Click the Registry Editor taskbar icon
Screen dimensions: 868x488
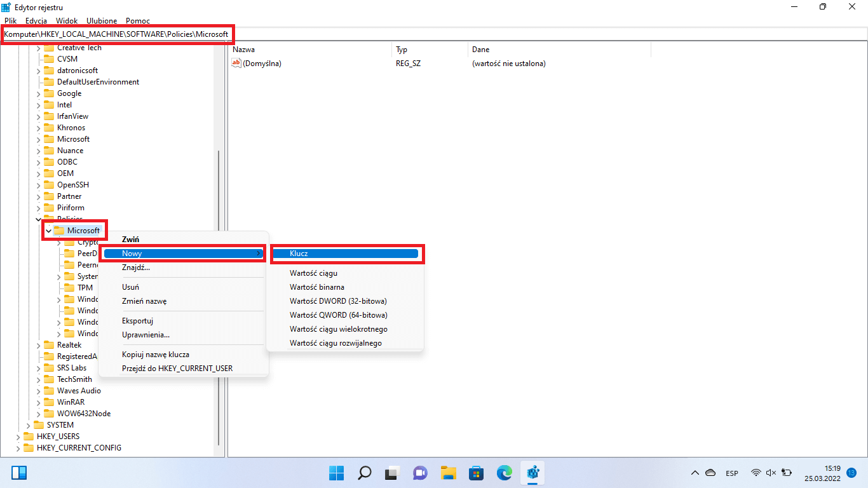[532, 473]
